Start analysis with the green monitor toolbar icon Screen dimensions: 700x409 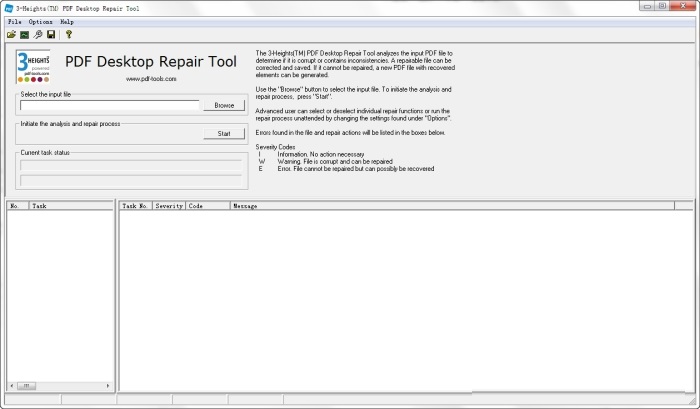[25, 34]
